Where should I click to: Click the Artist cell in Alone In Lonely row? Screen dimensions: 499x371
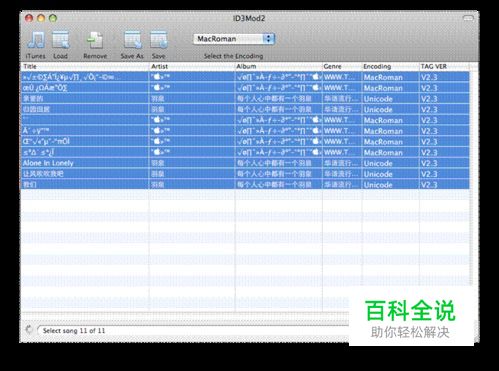pyautogui.click(x=193, y=163)
